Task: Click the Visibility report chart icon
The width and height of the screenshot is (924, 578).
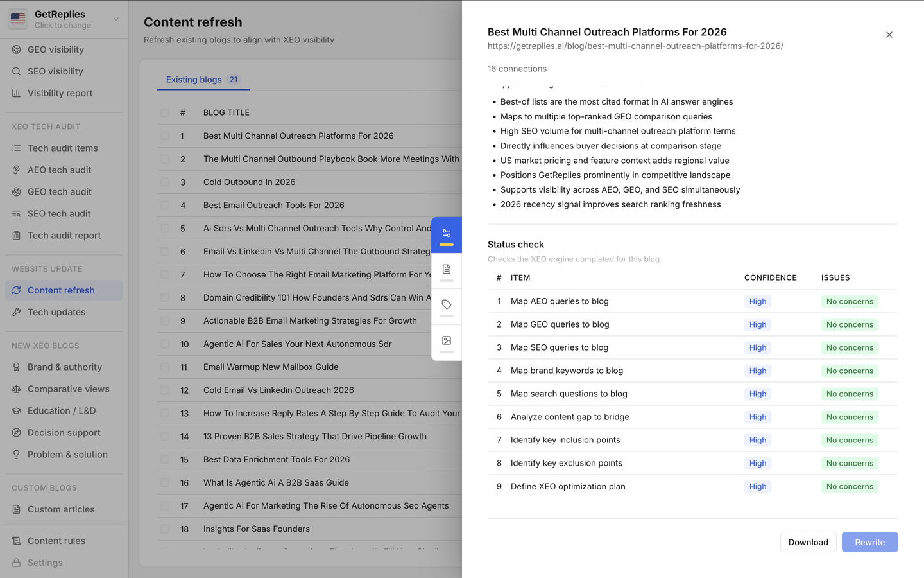Action: (x=17, y=93)
